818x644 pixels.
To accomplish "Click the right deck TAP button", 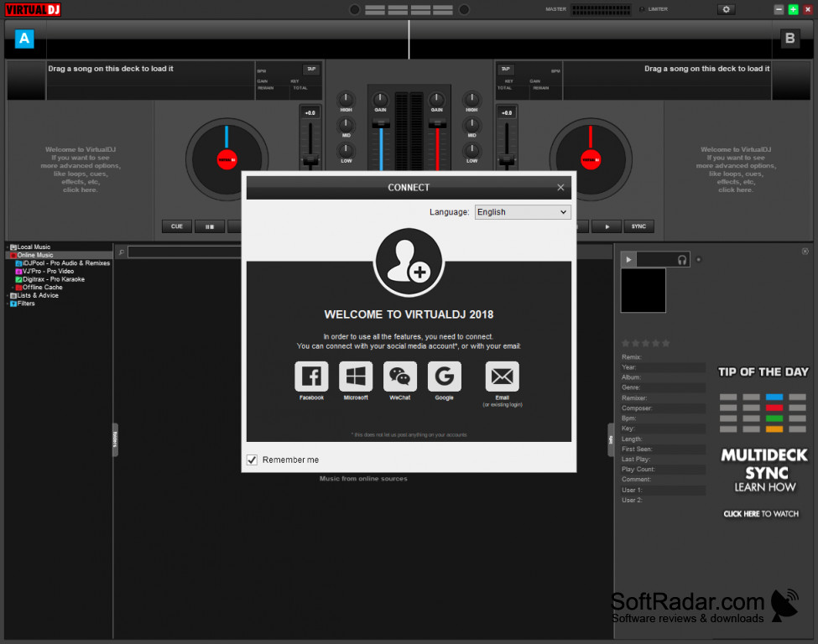I will coord(506,70).
